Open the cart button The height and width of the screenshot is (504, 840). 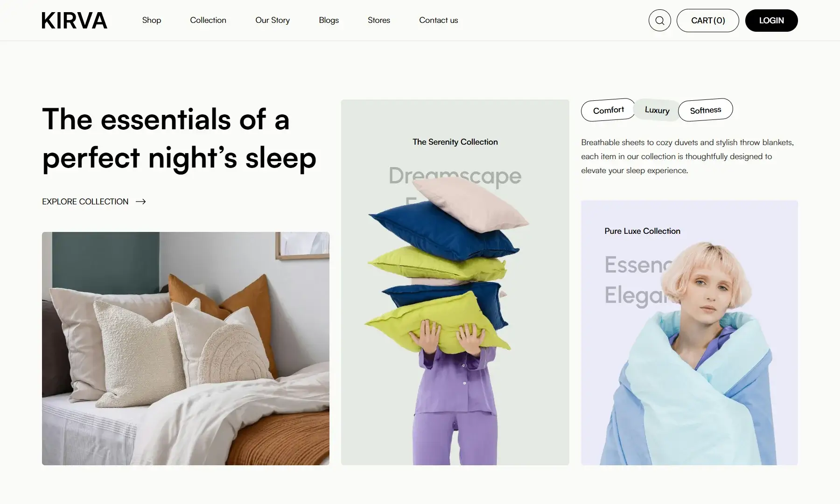coord(708,21)
